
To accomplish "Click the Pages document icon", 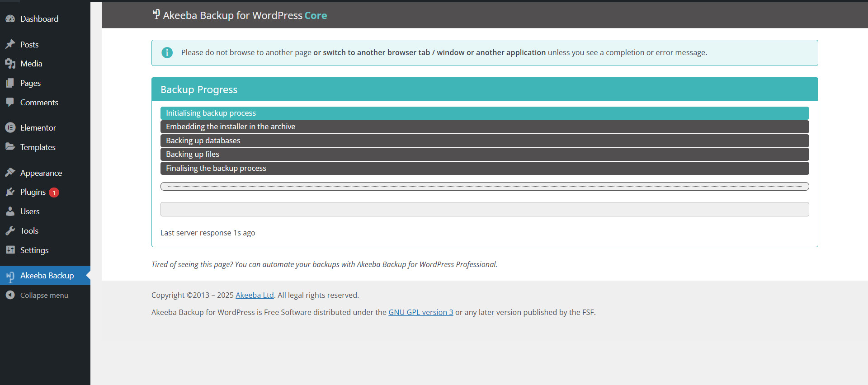I will pos(10,83).
